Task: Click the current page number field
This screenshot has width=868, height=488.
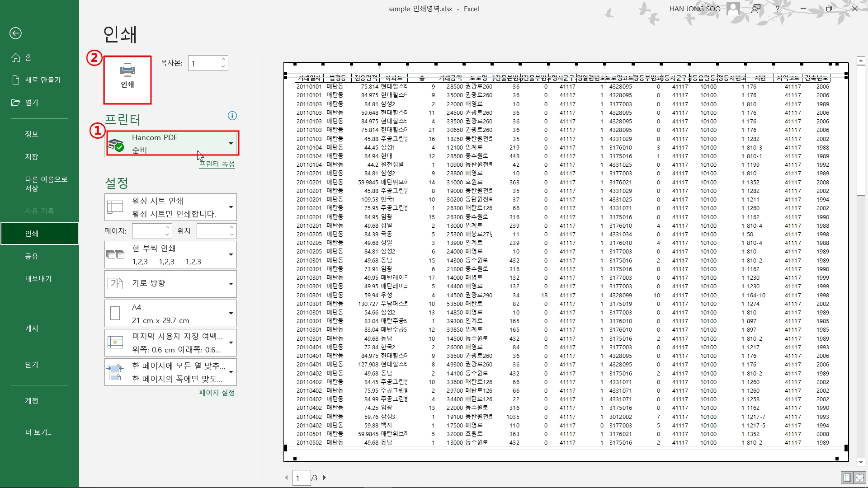Action: tap(302, 478)
